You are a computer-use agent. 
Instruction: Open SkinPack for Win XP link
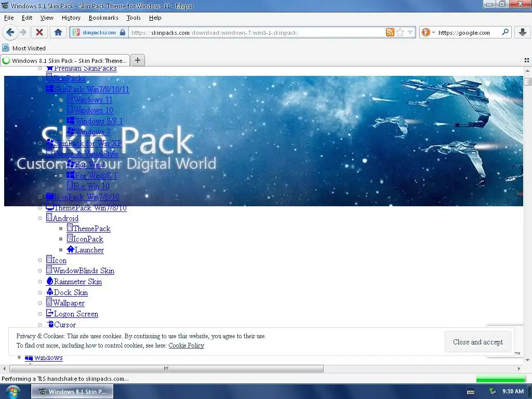click(x=84, y=143)
